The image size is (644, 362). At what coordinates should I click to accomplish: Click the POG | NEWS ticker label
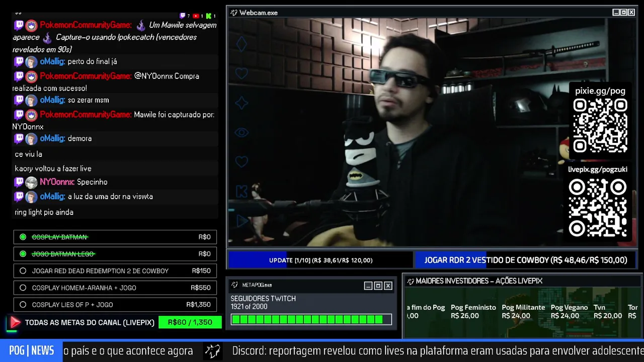point(31,351)
